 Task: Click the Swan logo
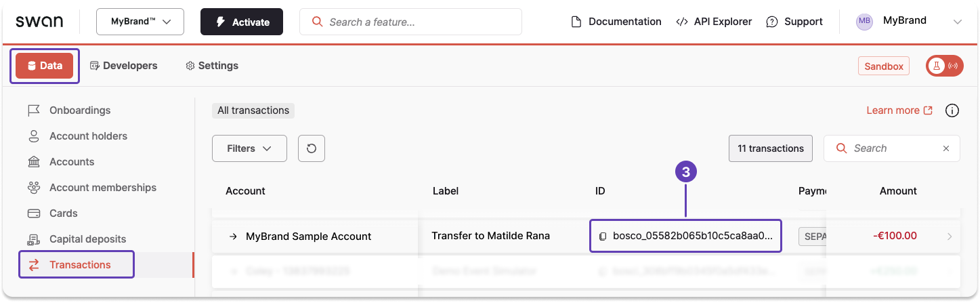(x=39, y=22)
